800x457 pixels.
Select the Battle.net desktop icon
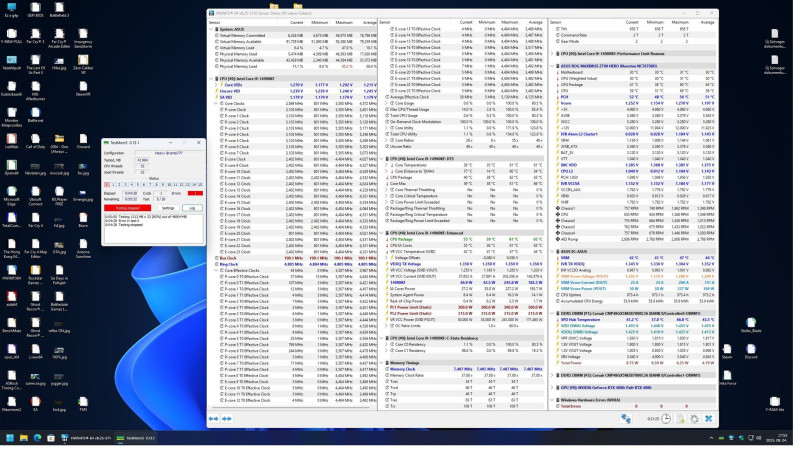[35, 115]
